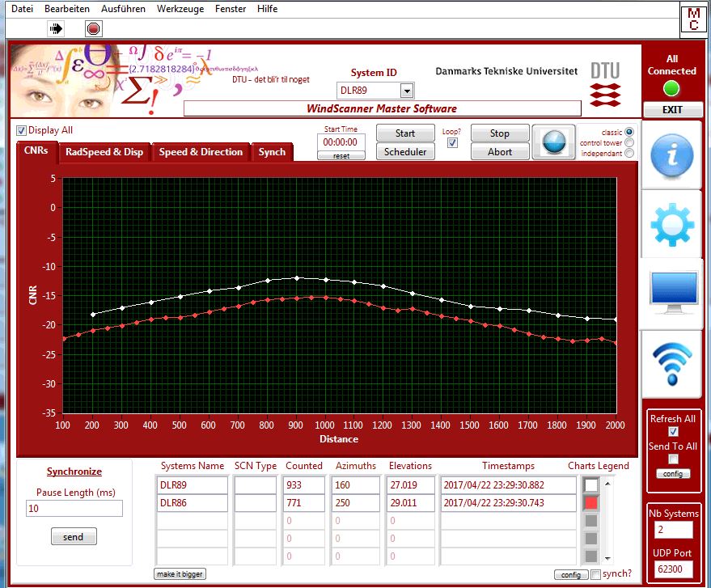Expand the System ID dropdown

coord(406,91)
